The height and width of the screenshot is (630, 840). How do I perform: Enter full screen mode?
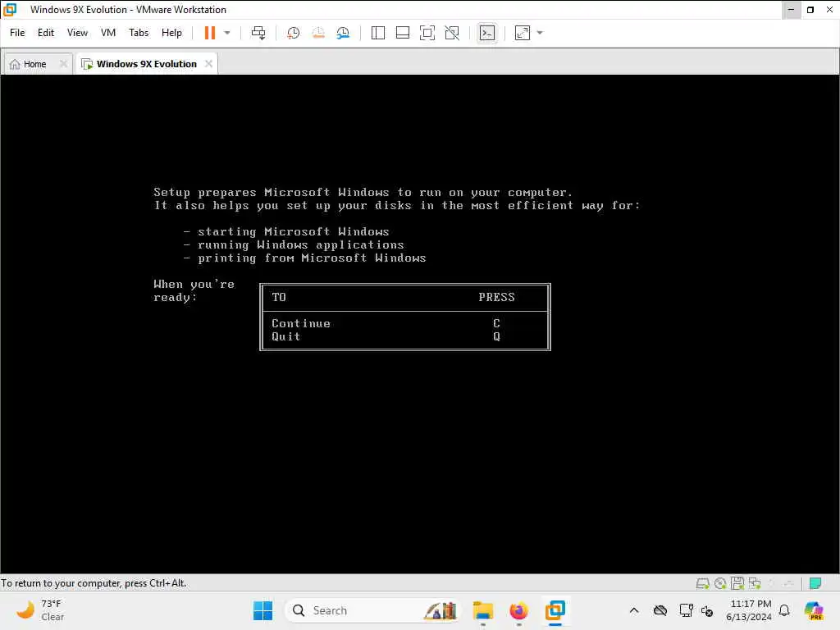pyautogui.click(x=427, y=33)
